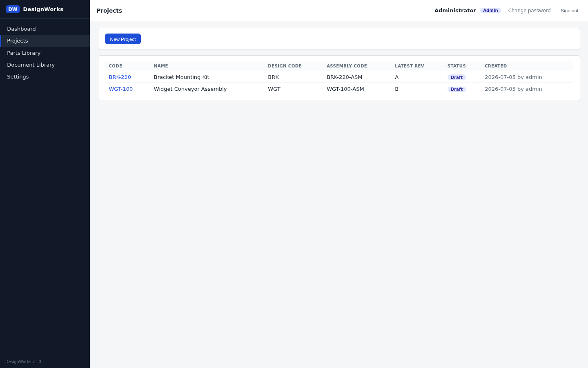588x368 pixels.
Task: Open the Dashboard page
Action: [45, 29]
